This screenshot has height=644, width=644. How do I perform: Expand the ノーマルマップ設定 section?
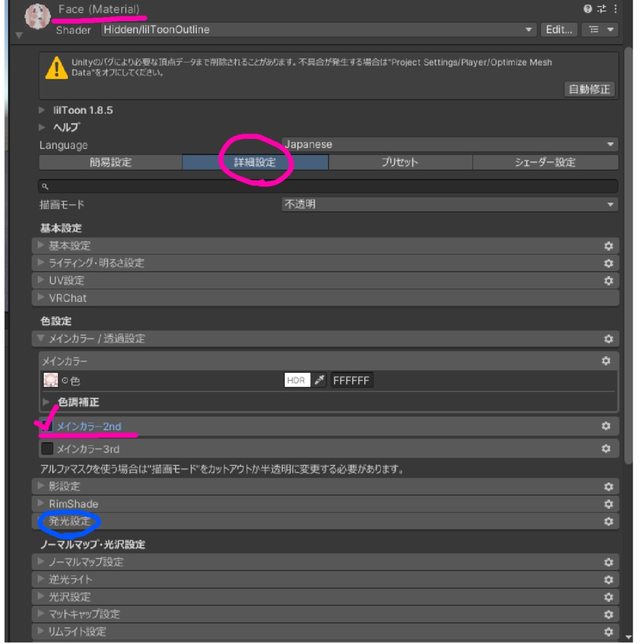pyautogui.click(x=325, y=562)
